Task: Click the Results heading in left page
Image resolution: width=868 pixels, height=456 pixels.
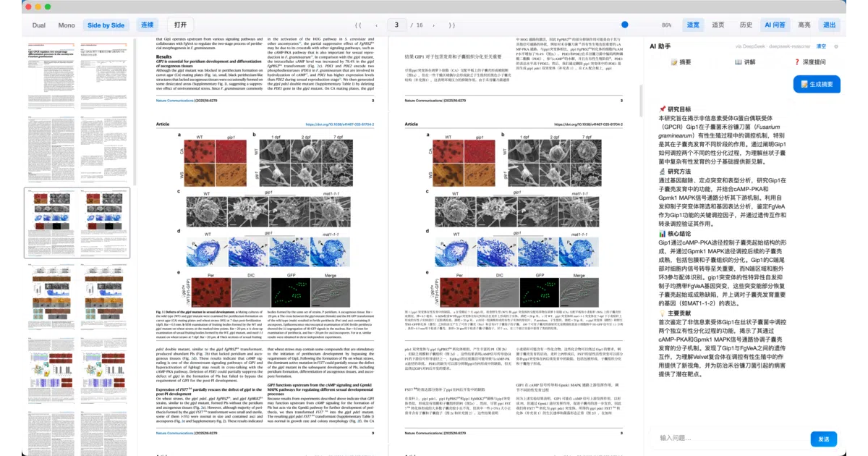Action: click(164, 56)
